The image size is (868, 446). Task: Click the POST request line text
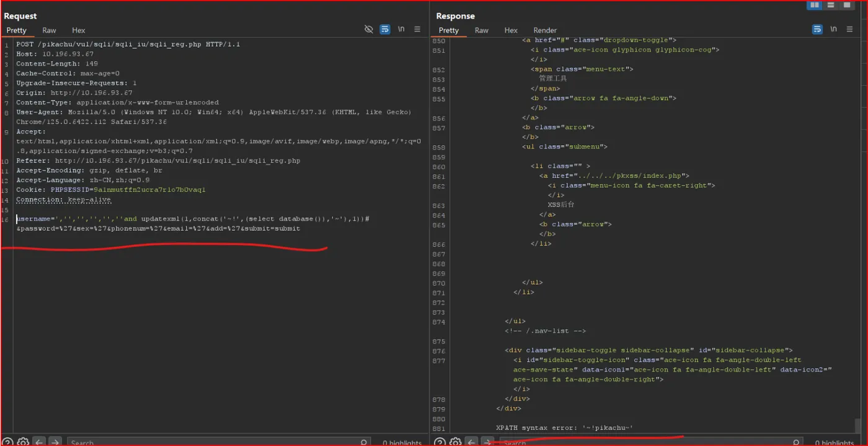[x=128, y=45]
